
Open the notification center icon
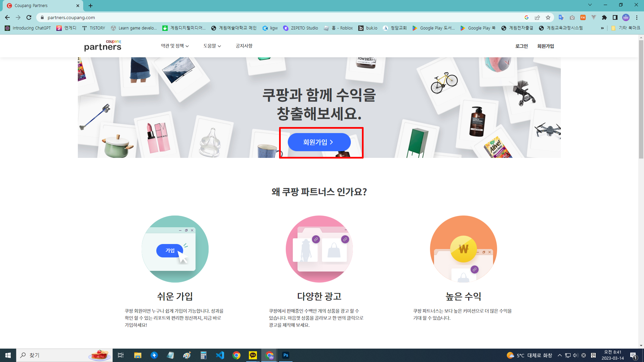click(x=633, y=356)
